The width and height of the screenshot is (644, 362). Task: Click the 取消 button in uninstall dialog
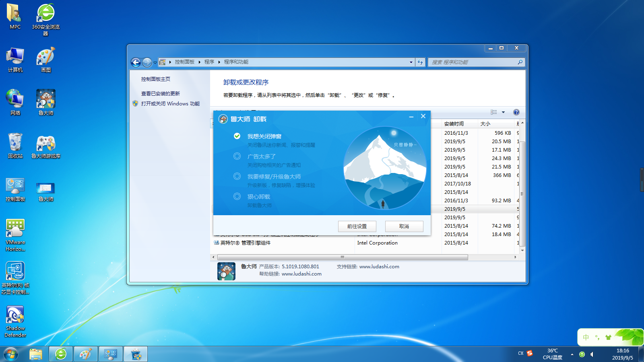(404, 226)
